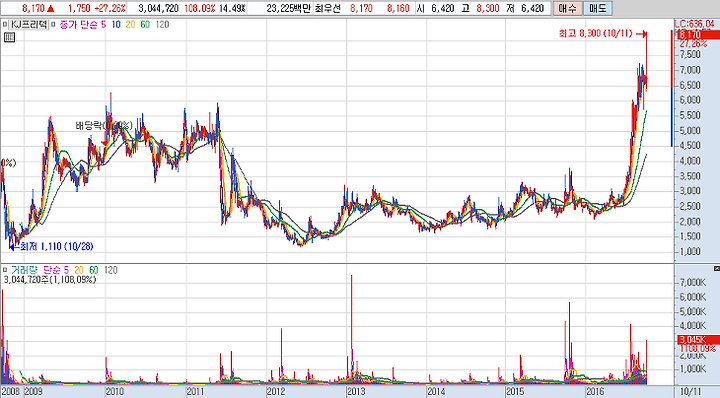Click the 2014 year label on time axis

[436, 392]
